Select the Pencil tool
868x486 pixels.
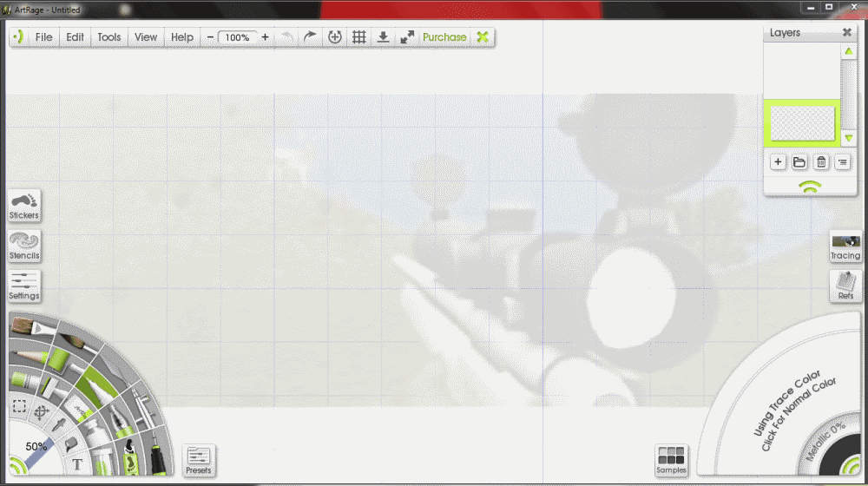(30, 355)
